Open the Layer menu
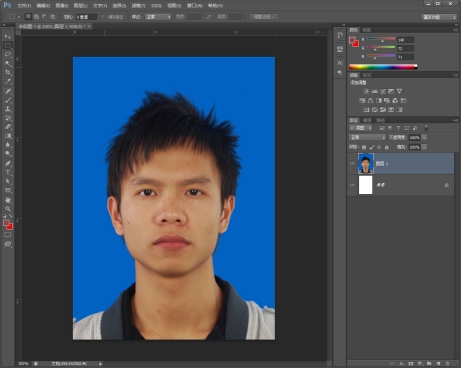The image size is (461, 368). tap(80, 6)
